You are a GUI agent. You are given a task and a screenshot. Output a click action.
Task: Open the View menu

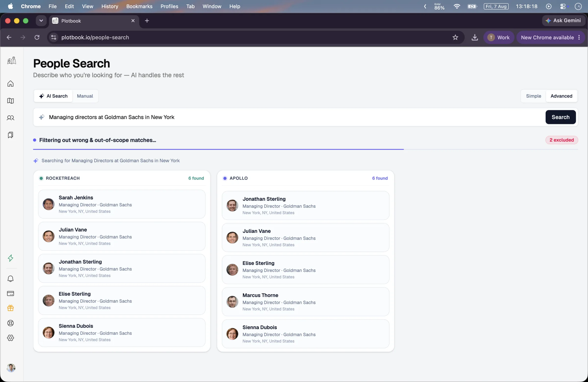click(87, 6)
